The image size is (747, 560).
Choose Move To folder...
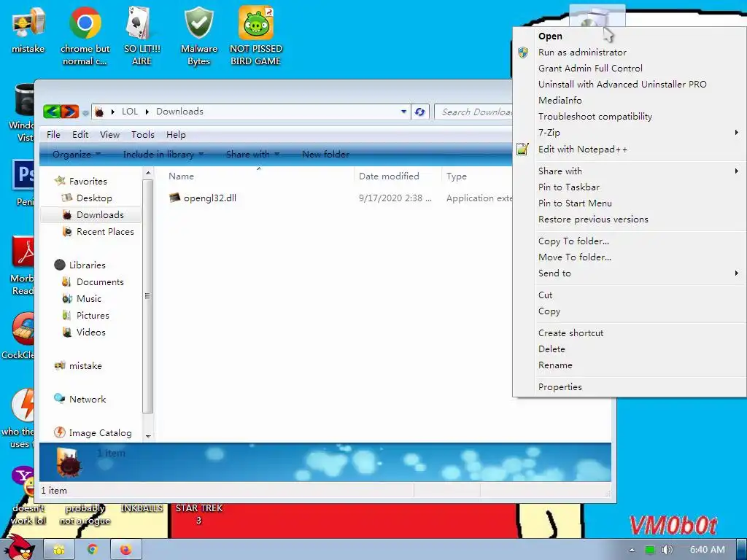(630, 257)
